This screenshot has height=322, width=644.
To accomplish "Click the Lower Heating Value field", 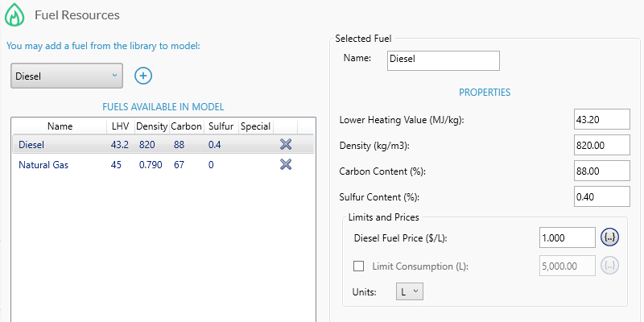I will (601, 120).
